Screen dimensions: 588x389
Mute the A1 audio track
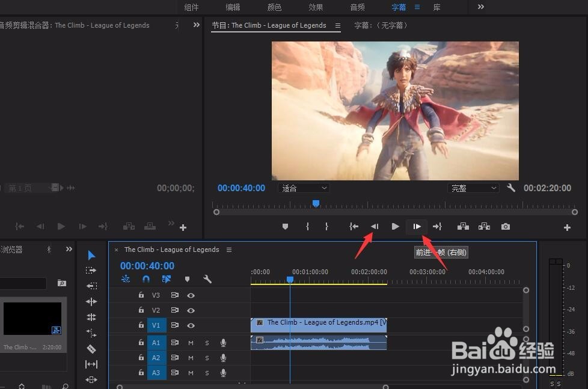coord(191,343)
